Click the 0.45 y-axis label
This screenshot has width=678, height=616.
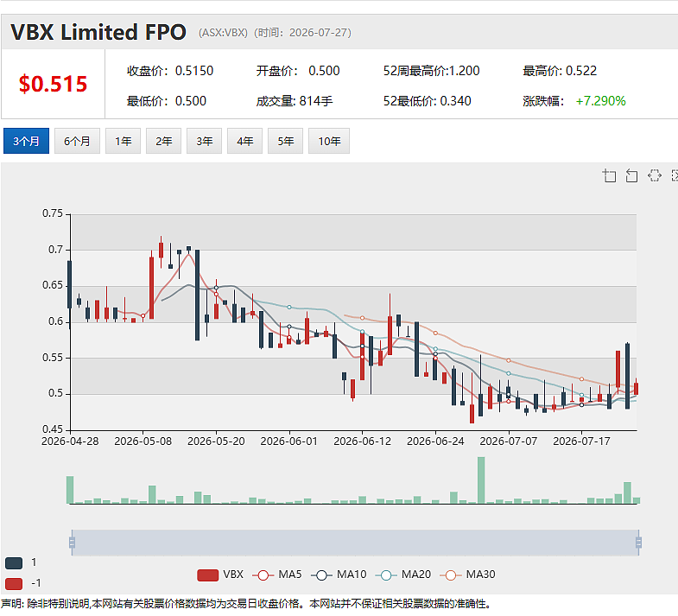click(x=53, y=429)
